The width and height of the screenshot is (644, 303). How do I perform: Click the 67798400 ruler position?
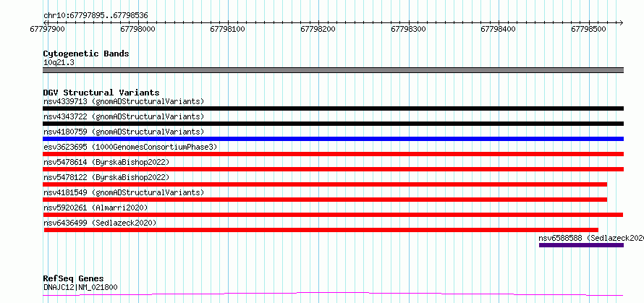[499, 30]
